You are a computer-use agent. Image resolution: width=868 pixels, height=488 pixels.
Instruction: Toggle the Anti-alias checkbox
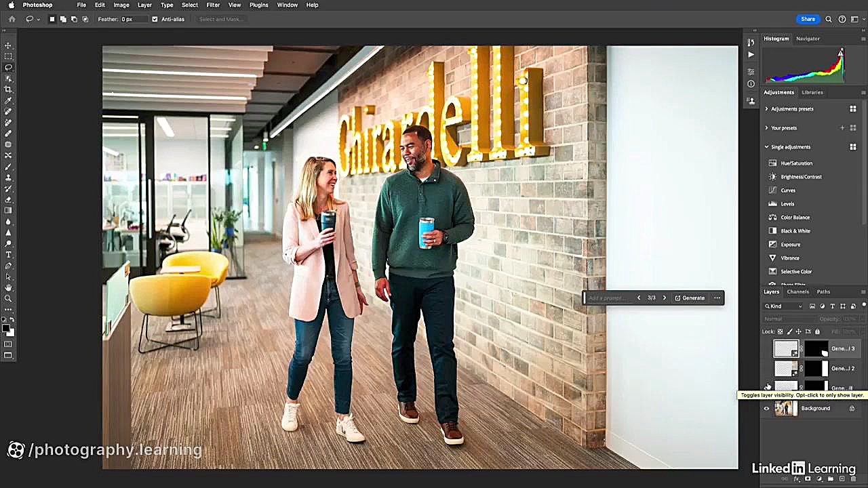click(x=155, y=19)
